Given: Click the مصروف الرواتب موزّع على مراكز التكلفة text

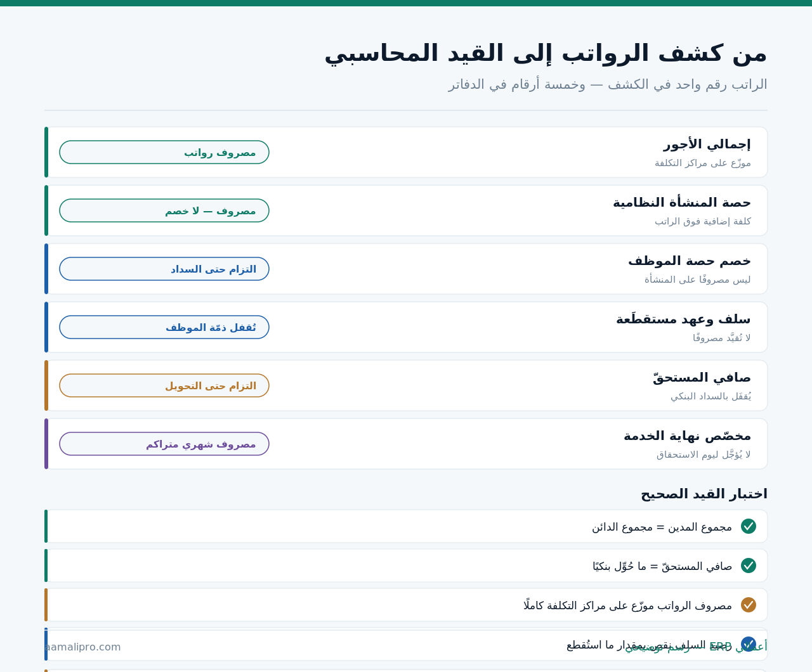Looking at the screenshot, I should click(x=627, y=605).
